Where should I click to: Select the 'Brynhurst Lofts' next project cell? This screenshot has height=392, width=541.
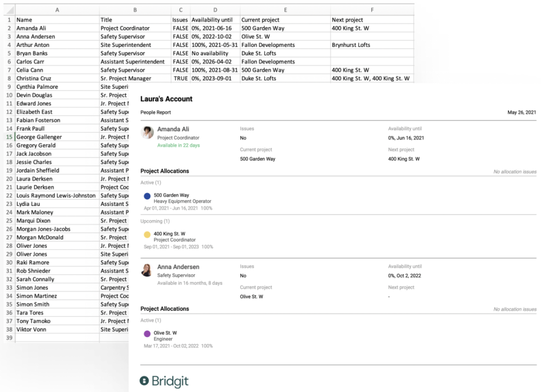(372, 45)
